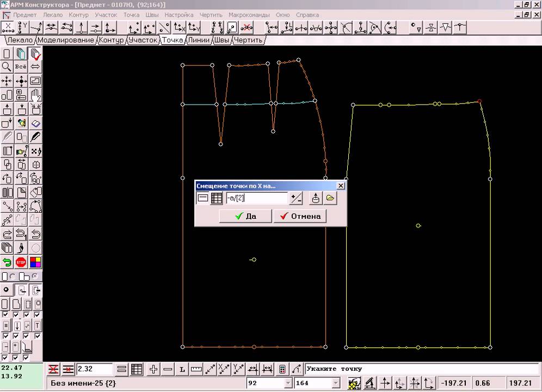
Task: Click the Отмена button in dialog
Action: click(300, 216)
